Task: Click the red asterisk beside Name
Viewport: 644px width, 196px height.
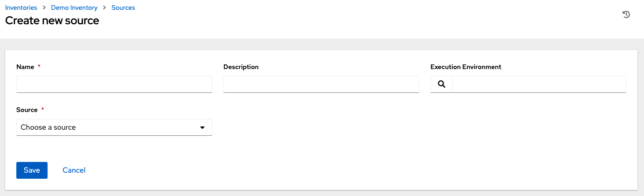Action: [x=39, y=67]
